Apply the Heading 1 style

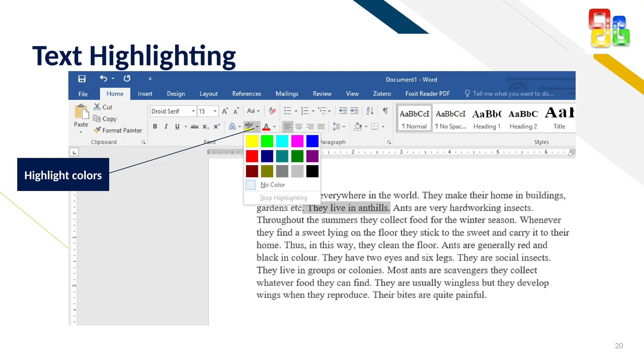[487, 119]
